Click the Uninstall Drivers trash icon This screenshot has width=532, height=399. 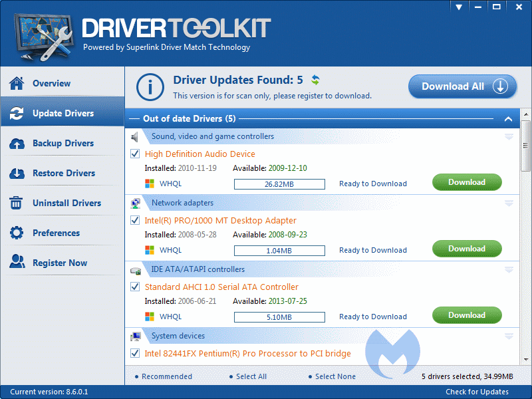coord(17,203)
